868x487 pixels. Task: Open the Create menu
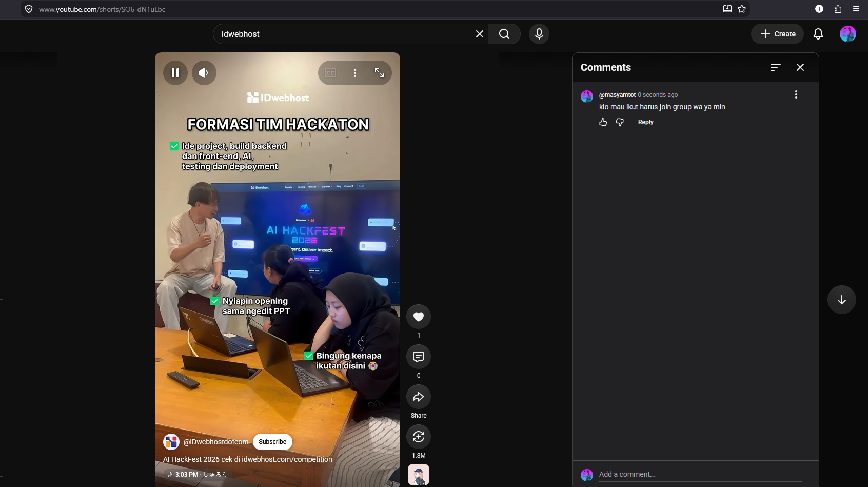[778, 34]
